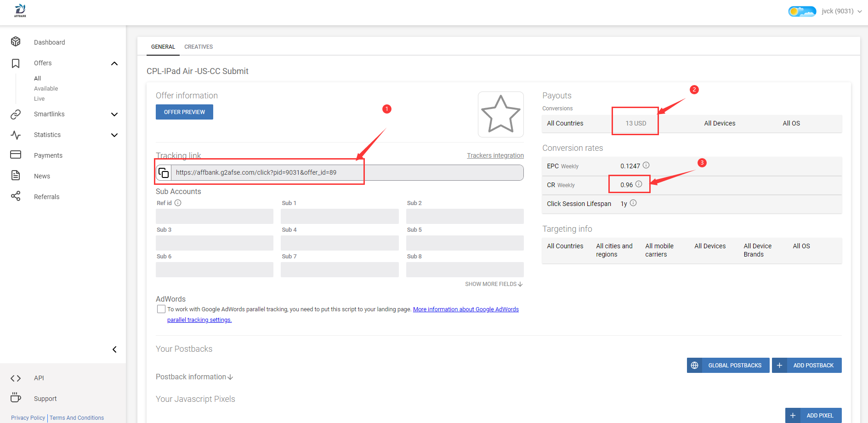This screenshot has width=868, height=423.
Task: Click the Click Session Lifespan info icon
Action: click(x=633, y=203)
